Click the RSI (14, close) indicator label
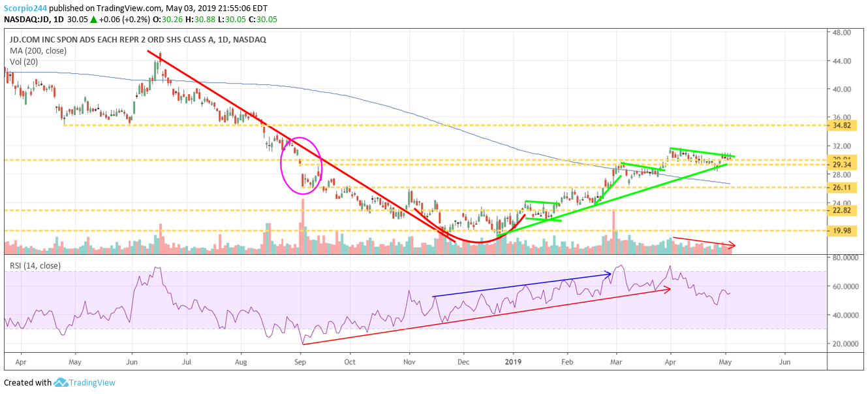Image resolution: width=868 pixels, height=394 pixels. [x=35, y=265]
